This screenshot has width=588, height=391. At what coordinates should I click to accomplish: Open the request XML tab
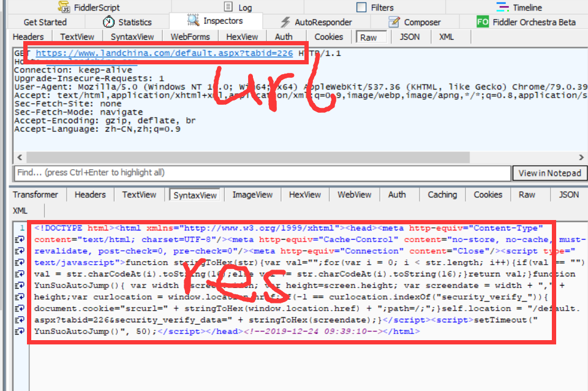[447, 37]
